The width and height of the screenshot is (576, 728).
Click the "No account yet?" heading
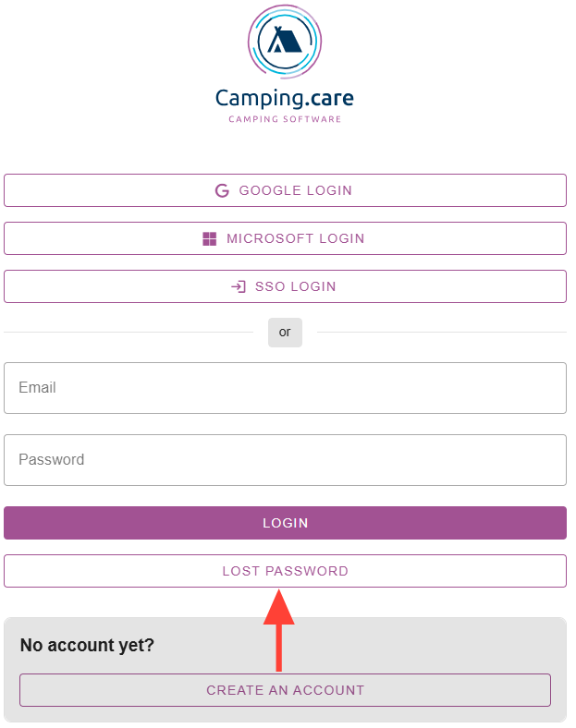(x=87, y=645)
